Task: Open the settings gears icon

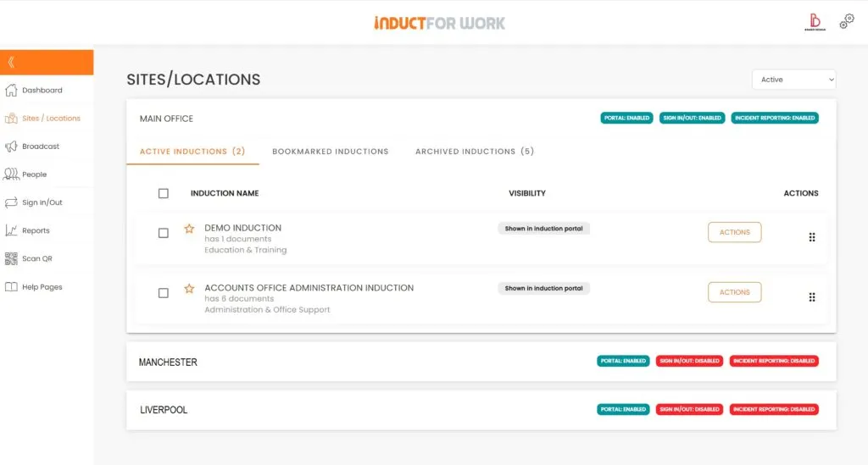Action: (x=847, y=21)
